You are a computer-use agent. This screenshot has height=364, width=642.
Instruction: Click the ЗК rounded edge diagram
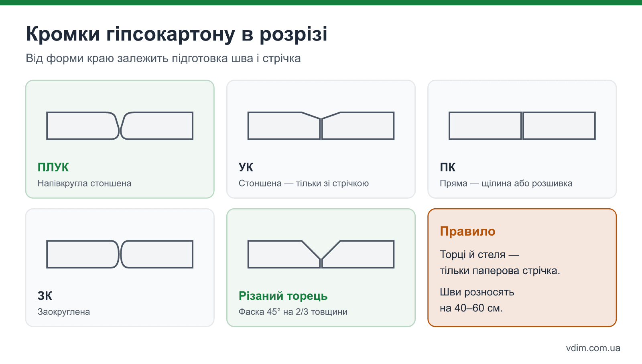click(120, 254)
